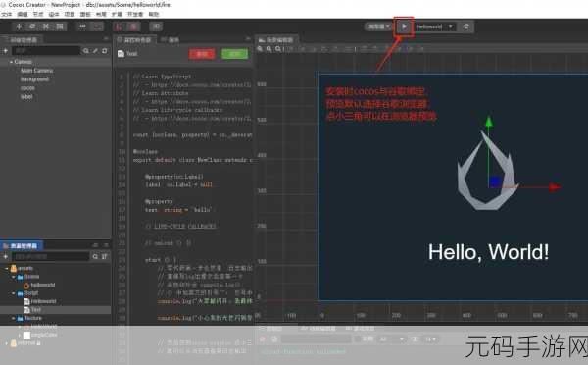Collapse the Texture folder in assets
Screen dimensions: 588x365
pos(14,318)
